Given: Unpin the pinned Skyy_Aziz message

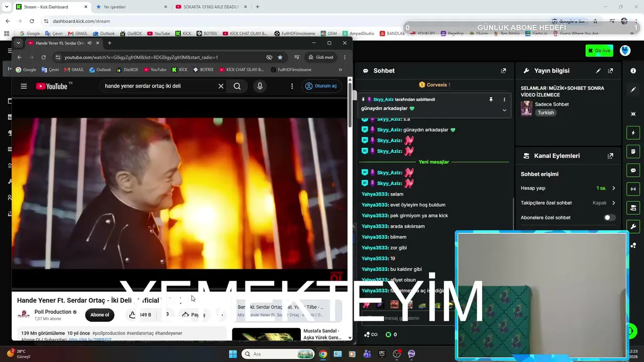Looking at the screenshot, I should (x=491, y=100).
